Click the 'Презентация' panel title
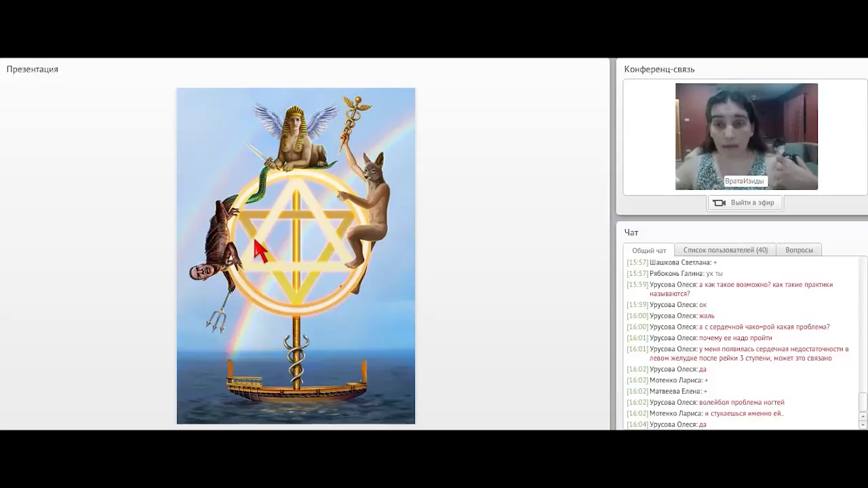The image size is (868, 488). (x=33, y=69)
